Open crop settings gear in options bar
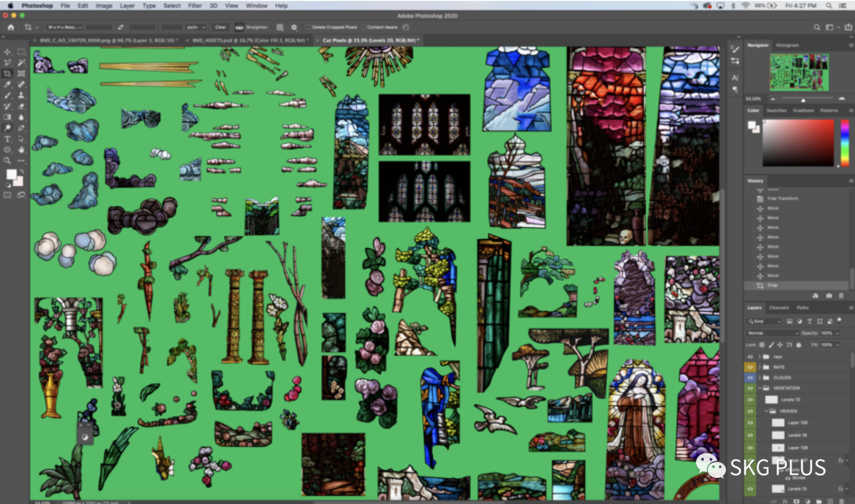Screen dimensions: 855x504 pyautogui.click(x=294, y=27)
